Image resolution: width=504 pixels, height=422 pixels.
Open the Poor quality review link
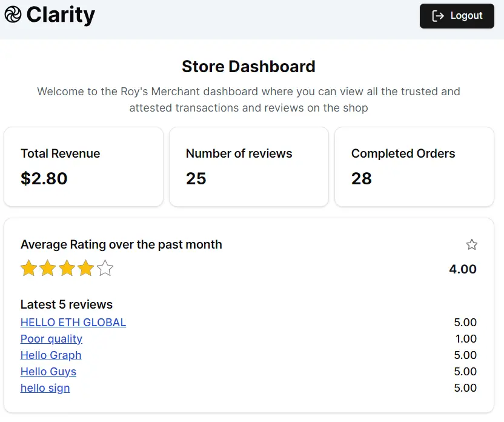pos(51,339)
